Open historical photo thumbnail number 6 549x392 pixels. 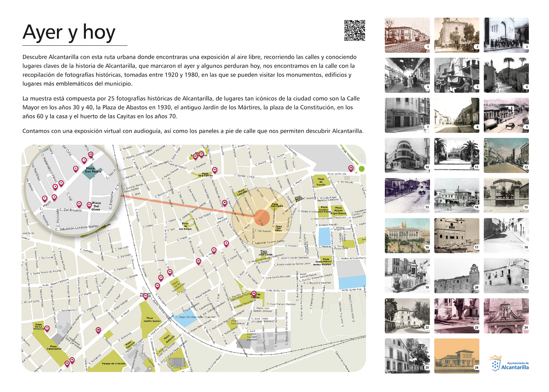506,75
